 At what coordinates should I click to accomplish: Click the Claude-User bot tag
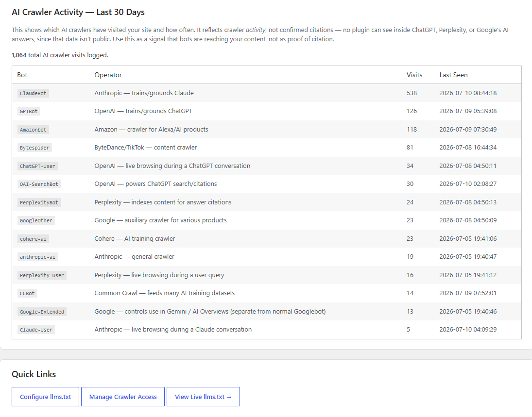coord(36,330)
